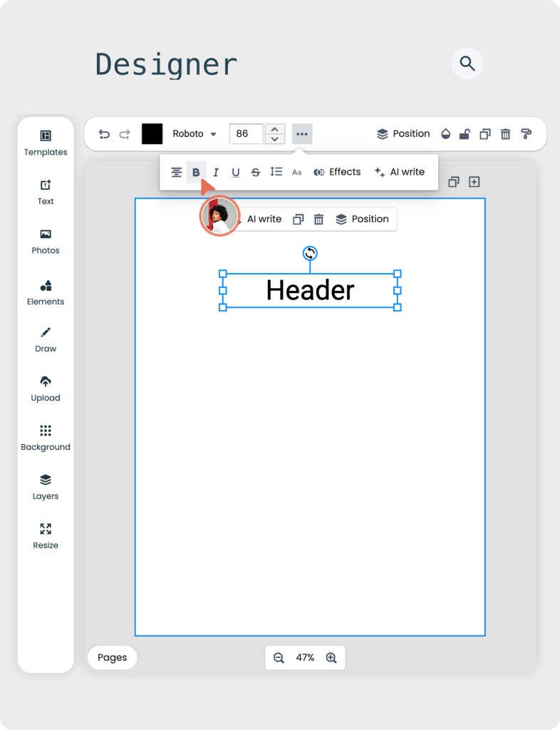Click the copy style paint roller icon
Image resolution: width=560 pixels, height=730 pixels.
526,134
